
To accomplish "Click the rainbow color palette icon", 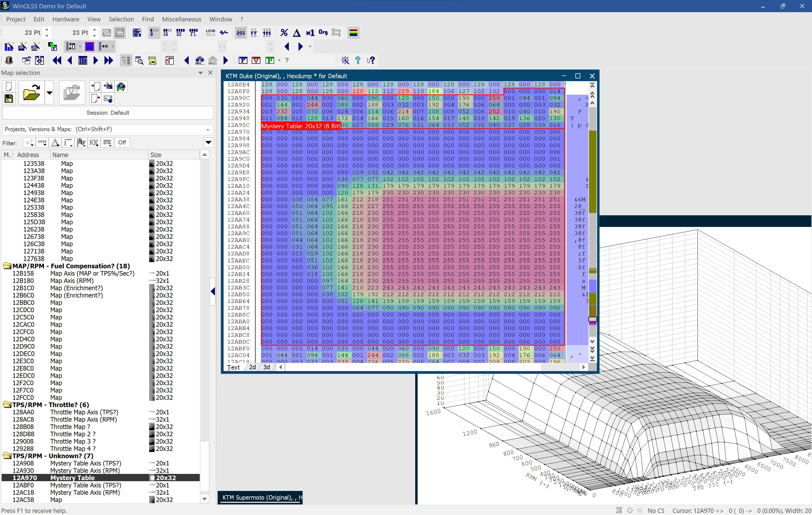I will tap(353, 33).
